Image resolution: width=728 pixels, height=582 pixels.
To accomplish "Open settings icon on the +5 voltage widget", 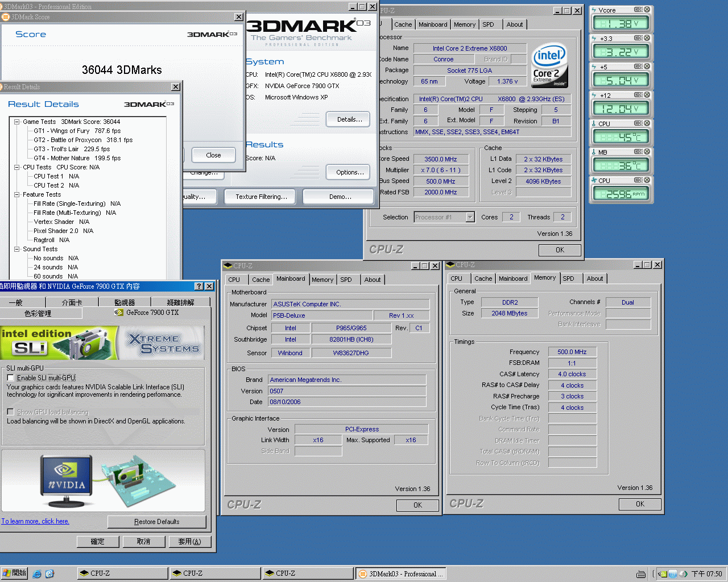I will pos(639,66).
